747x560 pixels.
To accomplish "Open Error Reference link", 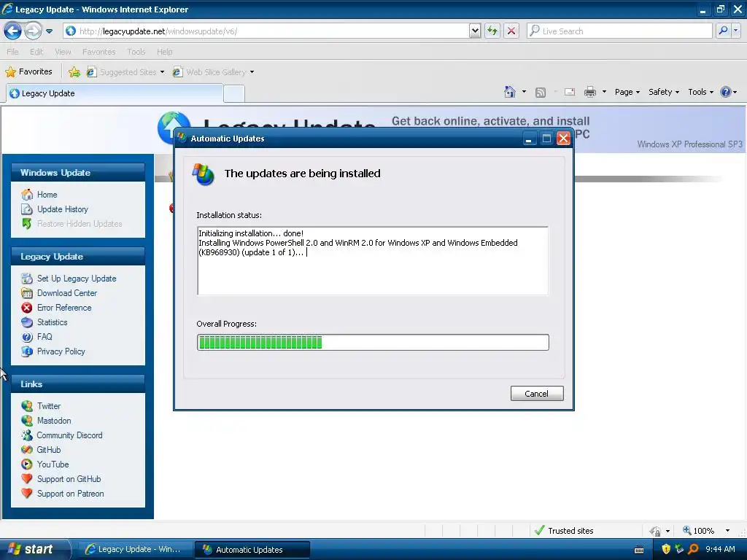I will 64,308.
